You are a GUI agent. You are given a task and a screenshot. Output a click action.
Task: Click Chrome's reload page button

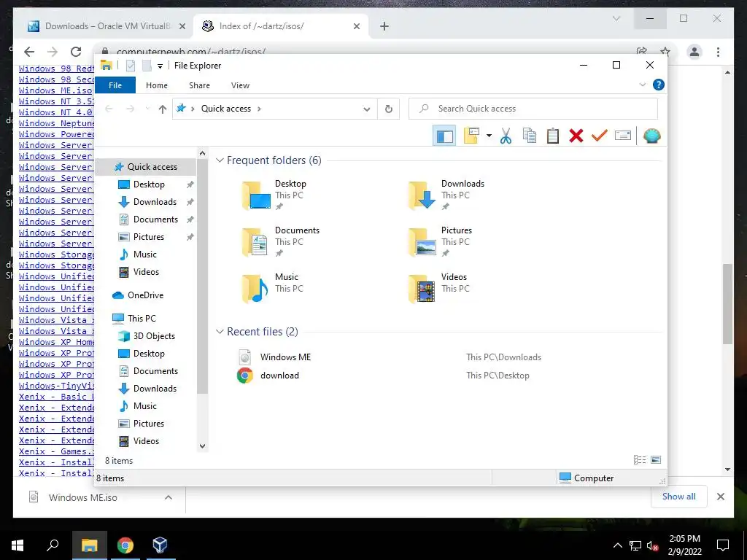(x=76, y=52)
